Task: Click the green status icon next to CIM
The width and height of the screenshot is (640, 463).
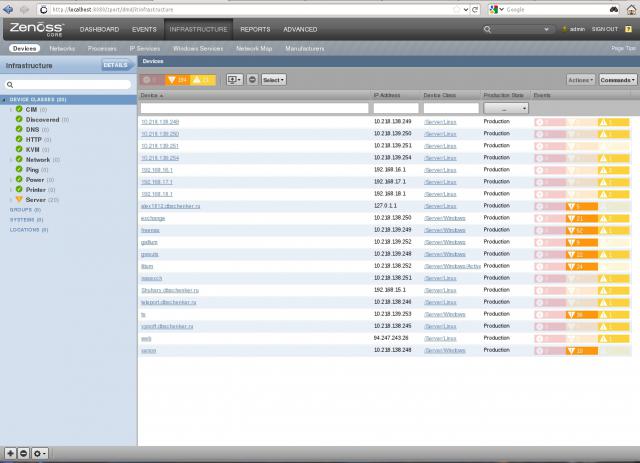Action: [x=19, y=109]
